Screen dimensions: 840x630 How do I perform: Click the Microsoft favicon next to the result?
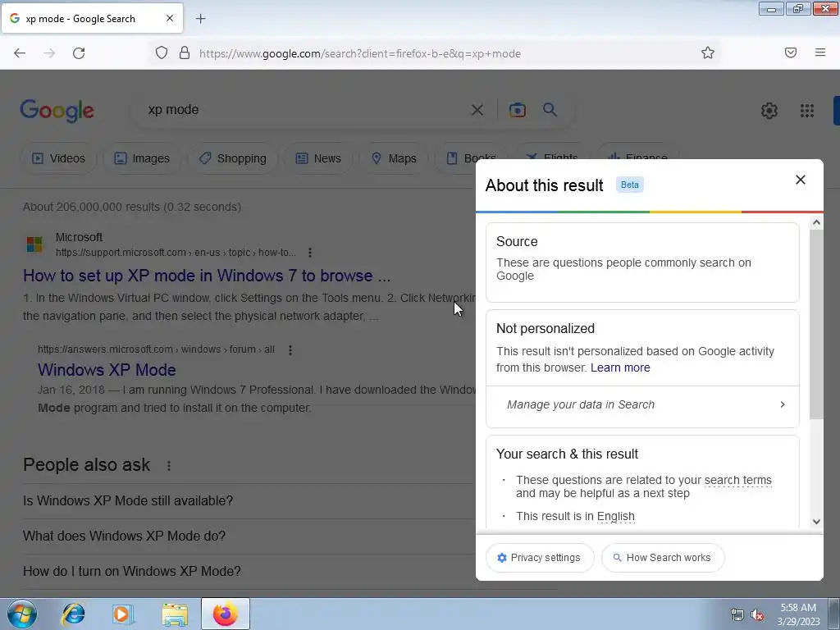(x=34, y=244)
